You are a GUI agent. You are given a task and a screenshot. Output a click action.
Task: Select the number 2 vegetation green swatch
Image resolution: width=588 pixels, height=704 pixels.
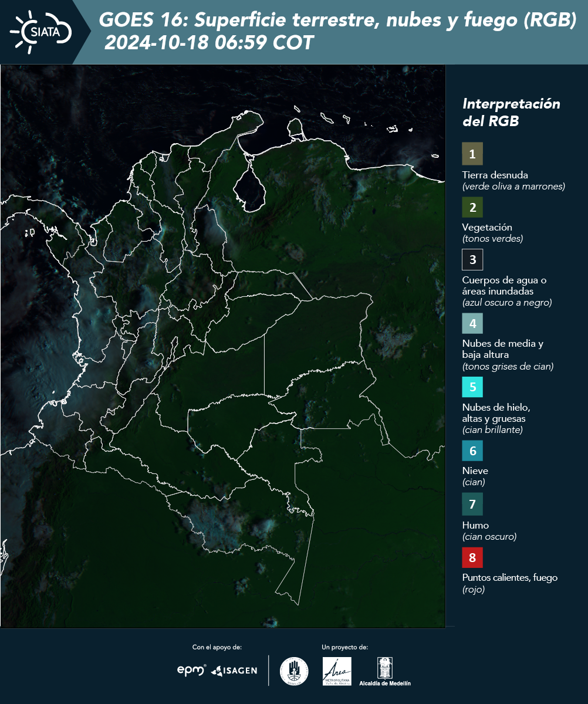tap(472, 207)
